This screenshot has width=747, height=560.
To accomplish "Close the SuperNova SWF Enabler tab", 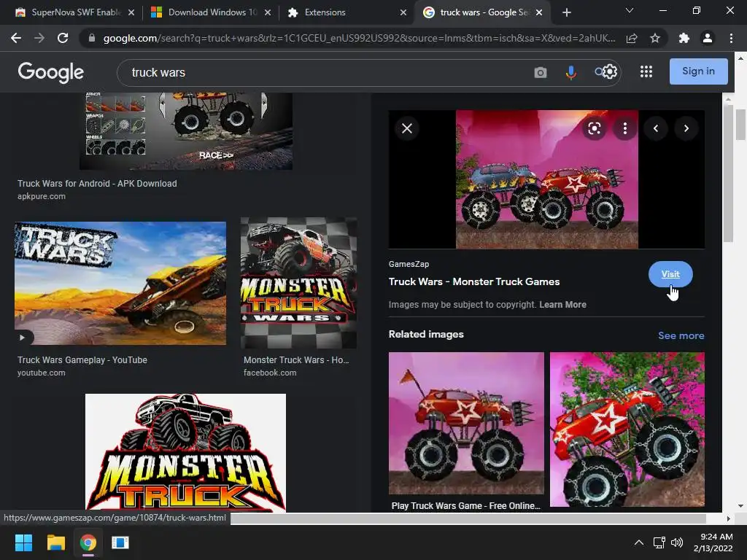I will [131, 12].
